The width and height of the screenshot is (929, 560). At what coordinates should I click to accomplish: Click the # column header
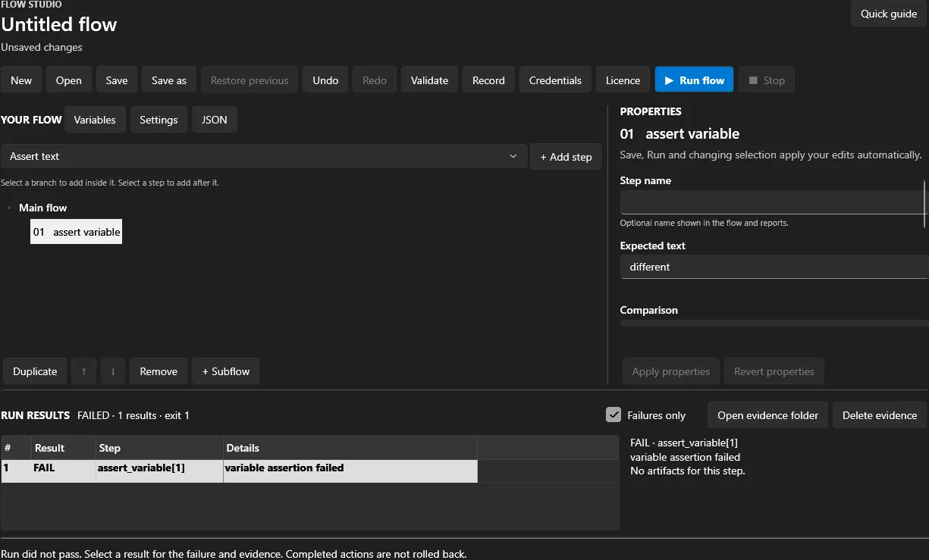tap(16, 448)
